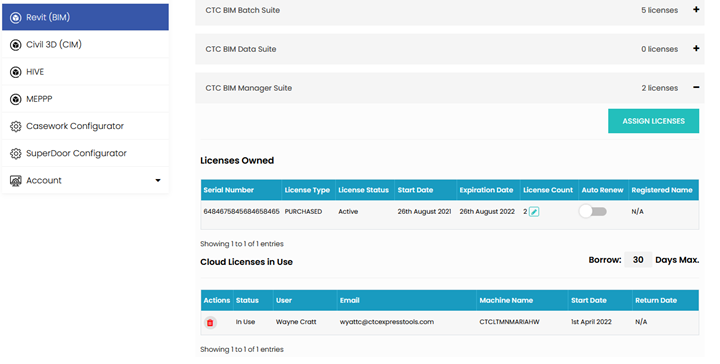The width and height of the screenshot is (720, 364).
Task: Go to the HIVE menu item
Action: click(x=85, y=72)
